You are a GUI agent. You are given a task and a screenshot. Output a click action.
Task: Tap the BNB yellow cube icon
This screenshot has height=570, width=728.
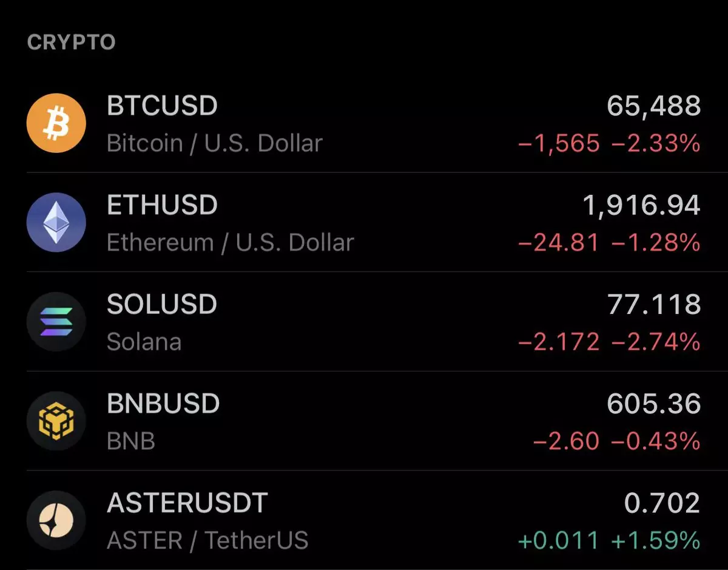coord(56,421)
